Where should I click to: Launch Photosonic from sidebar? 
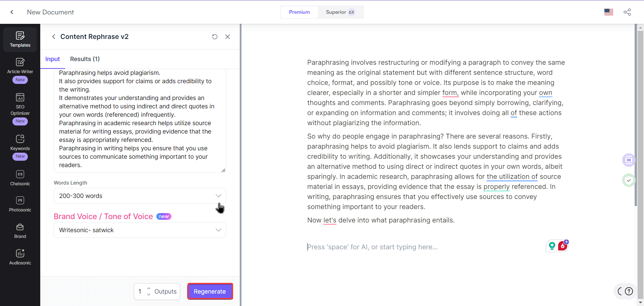coord(20,204)
